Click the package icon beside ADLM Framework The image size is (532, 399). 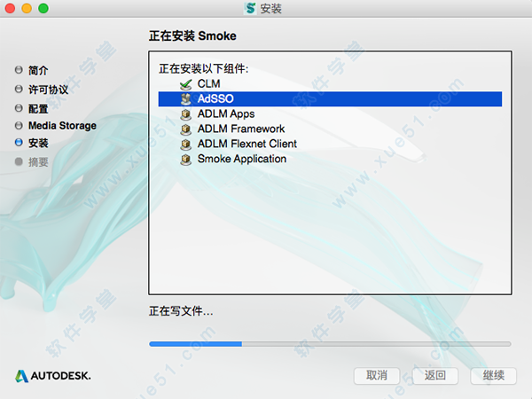(x=185, y=129)
